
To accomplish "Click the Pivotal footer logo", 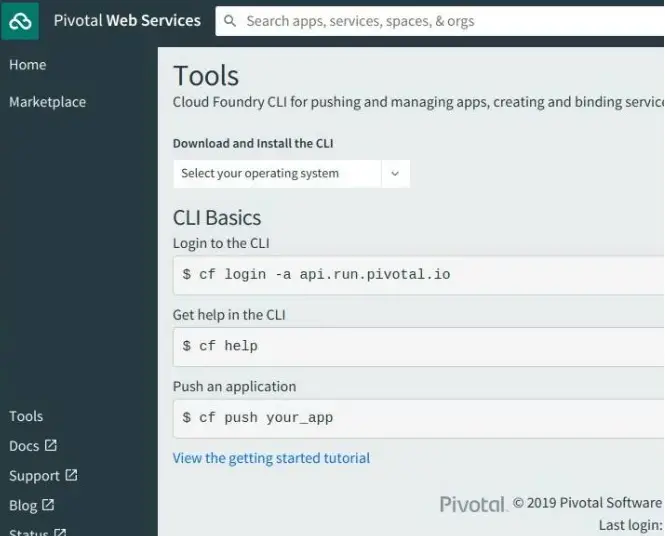I will click(x=473, y=504).
